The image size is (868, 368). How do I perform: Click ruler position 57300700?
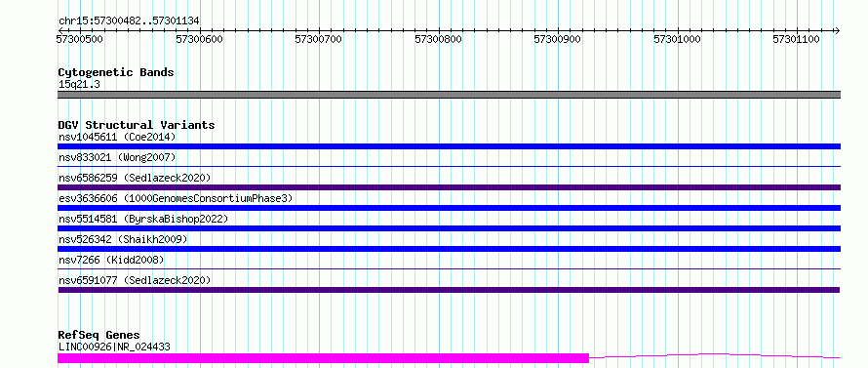[318, 39]
